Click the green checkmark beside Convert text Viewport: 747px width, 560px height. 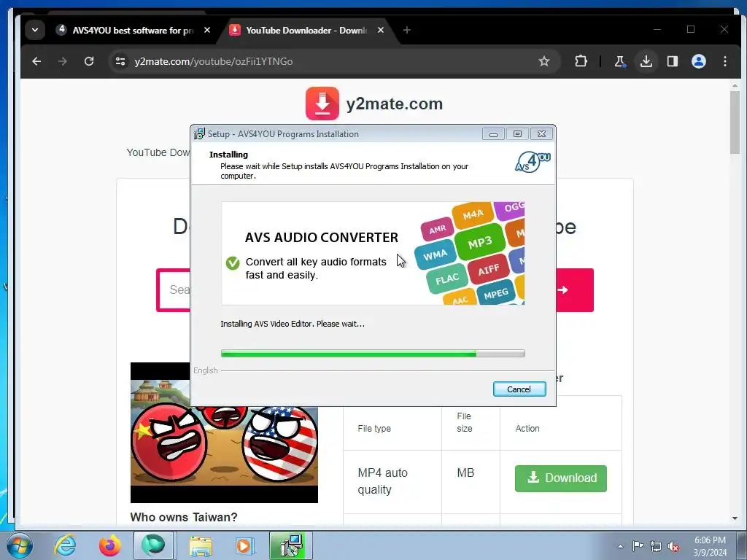233,262
